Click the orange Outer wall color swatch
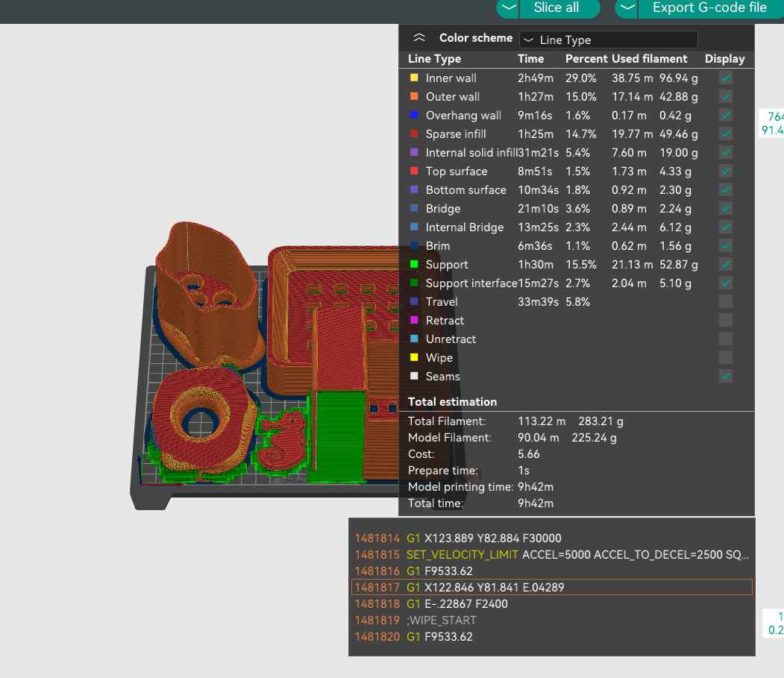784x678 pixels. (x=414, y=97)
